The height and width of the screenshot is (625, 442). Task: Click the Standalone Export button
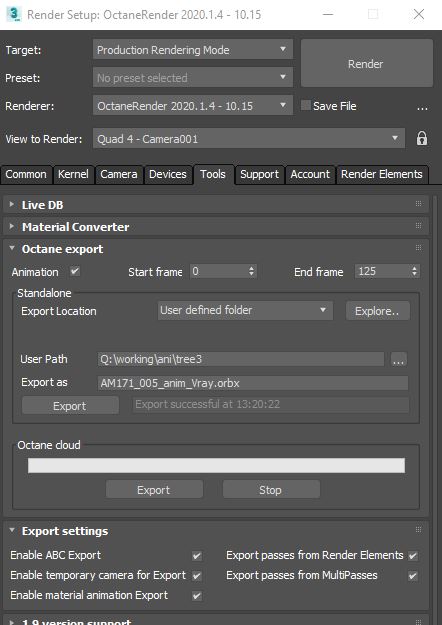(70, 405)
